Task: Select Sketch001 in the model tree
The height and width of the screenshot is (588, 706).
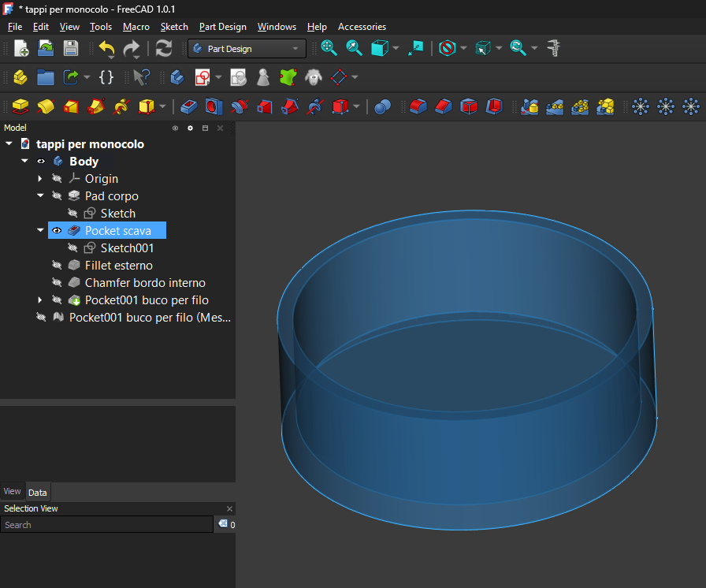Action: (127, 248)
